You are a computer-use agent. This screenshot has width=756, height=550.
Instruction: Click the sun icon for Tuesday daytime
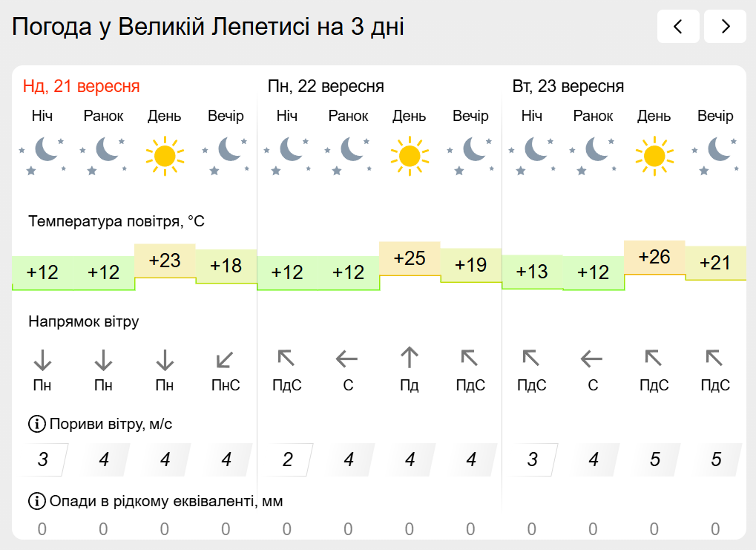pos(654,155)
